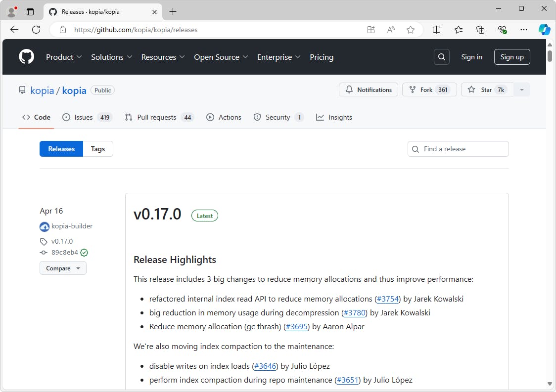
Task: Expand the Product menu dropdown
Action: pos(64,57)
